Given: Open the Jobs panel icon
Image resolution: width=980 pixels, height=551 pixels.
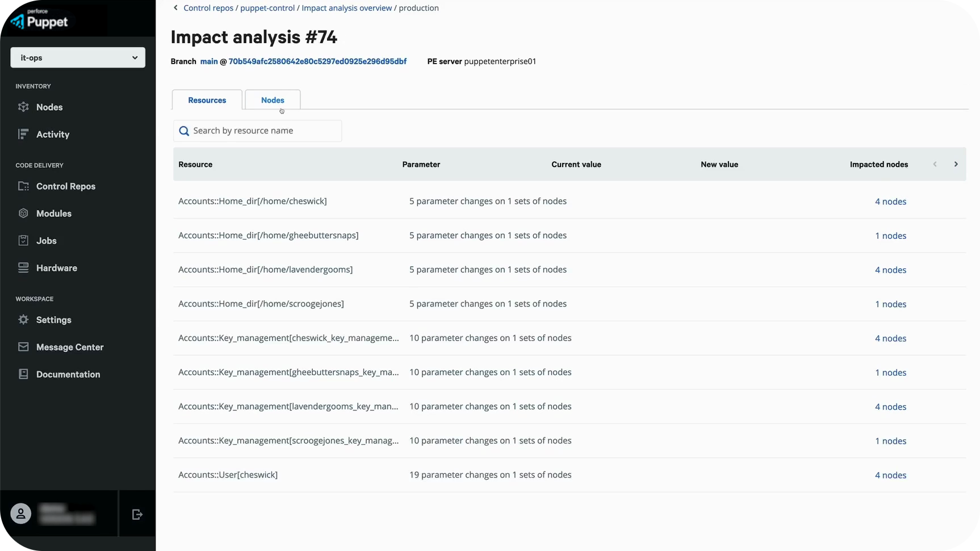Looking at the screenshot, I should point(23,240).
